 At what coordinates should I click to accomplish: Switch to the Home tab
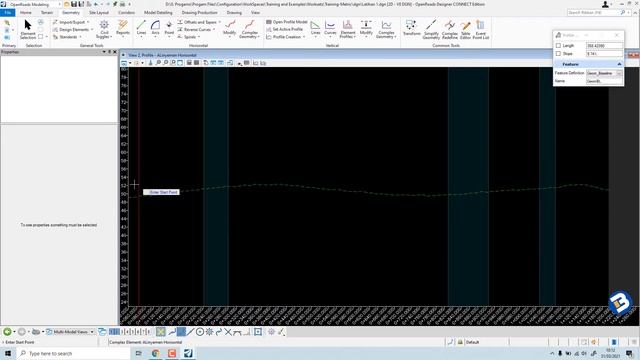[25, 13]
